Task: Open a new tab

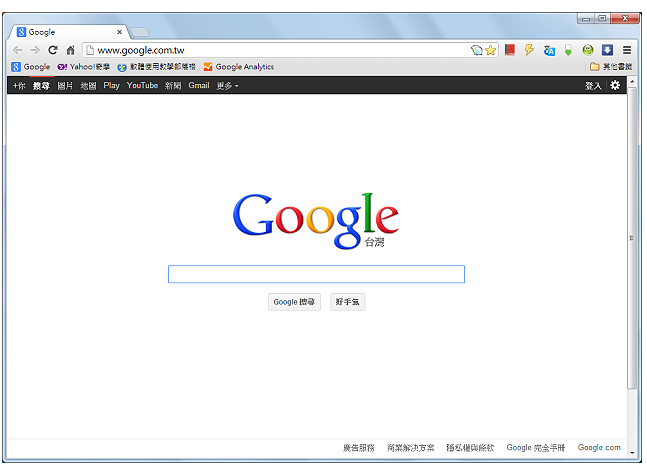Action: click(139, 32)
